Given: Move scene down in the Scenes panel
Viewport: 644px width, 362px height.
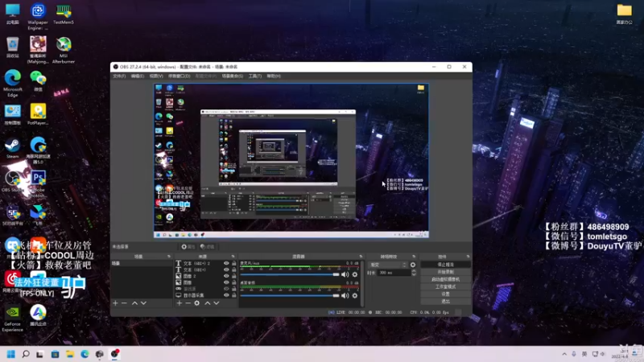Looking at the screenshot, I should (143, 303).
